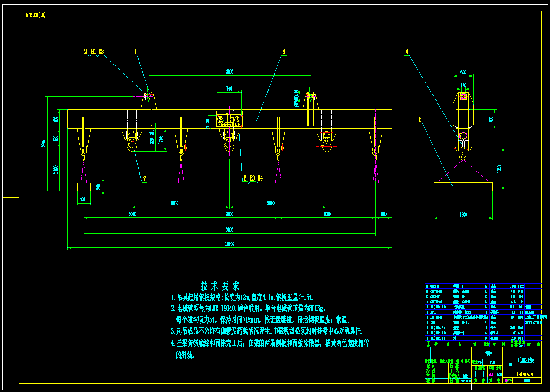550x392 pixels.
Task: Click the 2905 overall height dimension
Action: coord(43,144)
